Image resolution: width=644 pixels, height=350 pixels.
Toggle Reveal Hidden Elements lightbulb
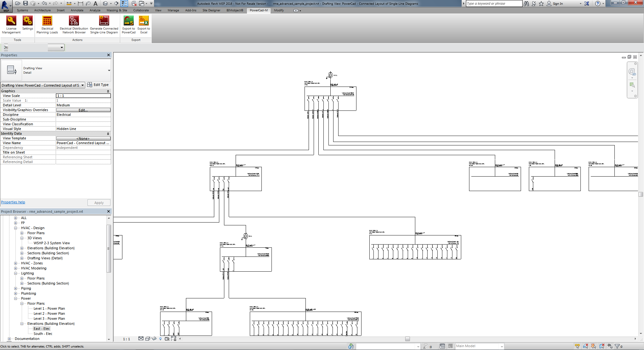pyautogui.click(x=160, y=339)
